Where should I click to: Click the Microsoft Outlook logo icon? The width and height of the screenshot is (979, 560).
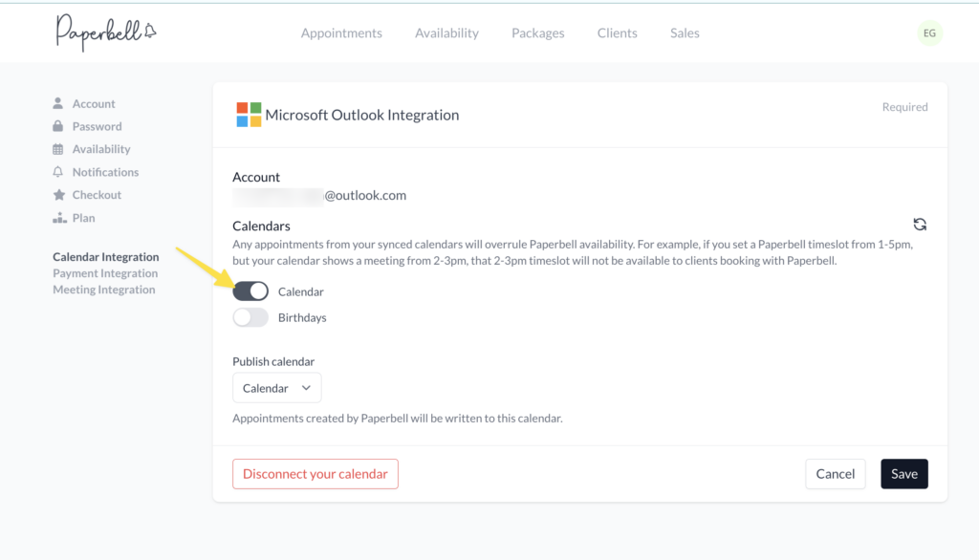(x=249, y=115)
